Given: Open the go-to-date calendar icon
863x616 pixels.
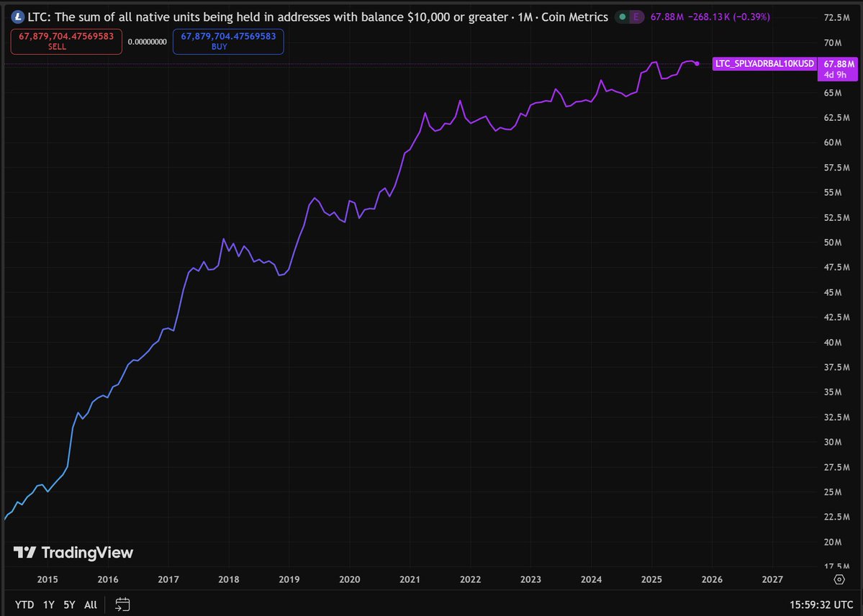Looking at the screenshot, I should click(x=122, y=604).
